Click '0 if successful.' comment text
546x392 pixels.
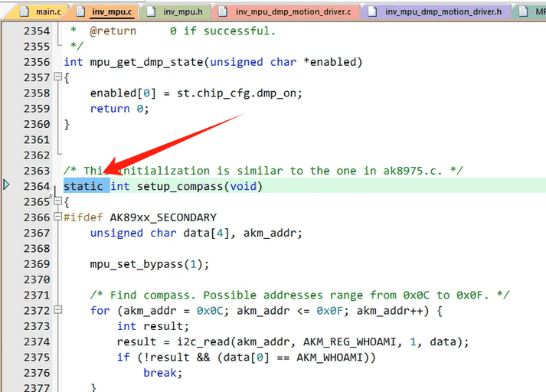223,31
